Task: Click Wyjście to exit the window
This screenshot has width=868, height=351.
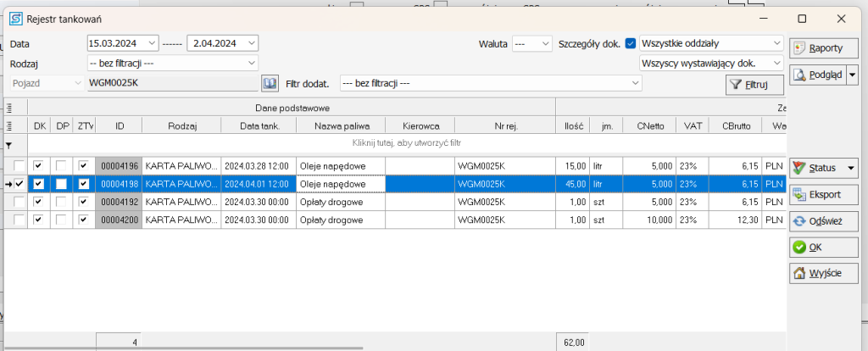Action: click(x=823, y=273)
